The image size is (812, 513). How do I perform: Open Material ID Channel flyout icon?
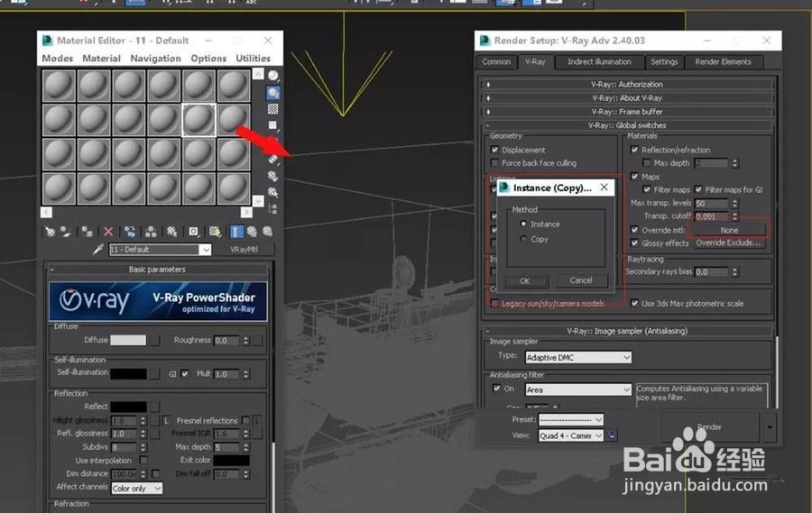coord(193,232)
